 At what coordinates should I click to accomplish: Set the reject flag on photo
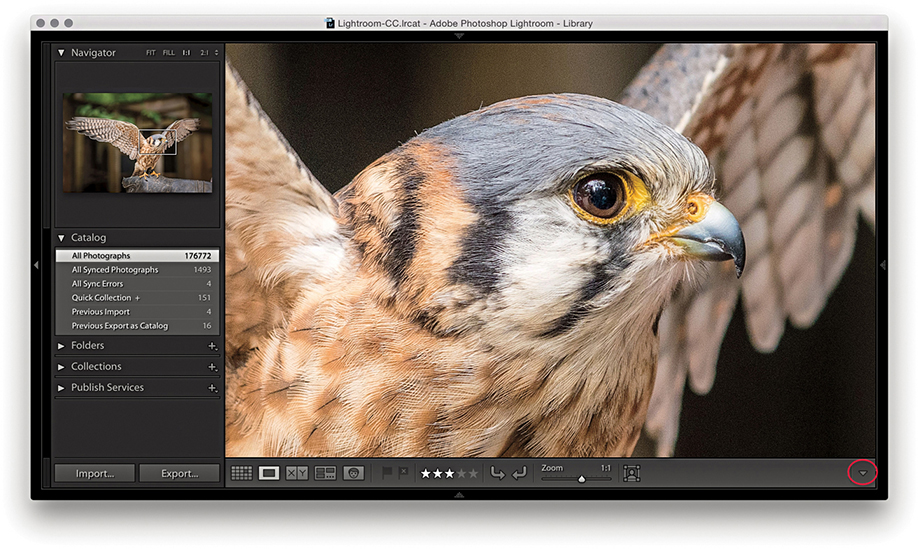click(x=403, y=473)
